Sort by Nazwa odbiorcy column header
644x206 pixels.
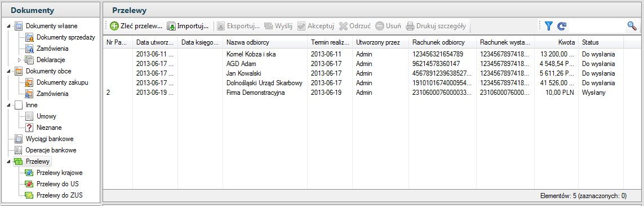(265, 42)
